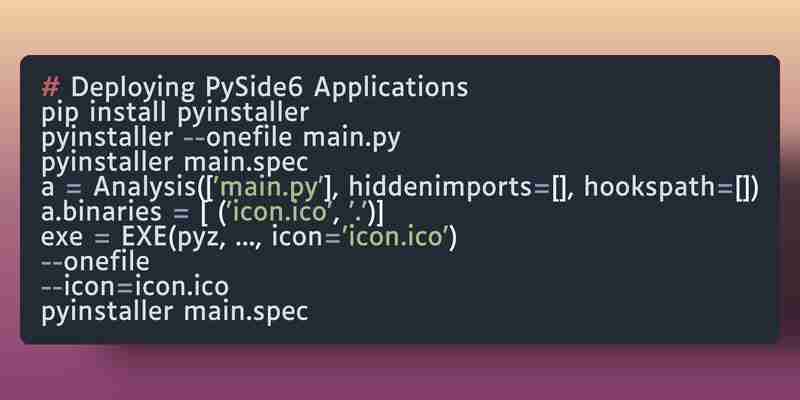800x400 pixels.
Task: Click the first 'pyinstaller main.spec' line
Action: [175, 163]
